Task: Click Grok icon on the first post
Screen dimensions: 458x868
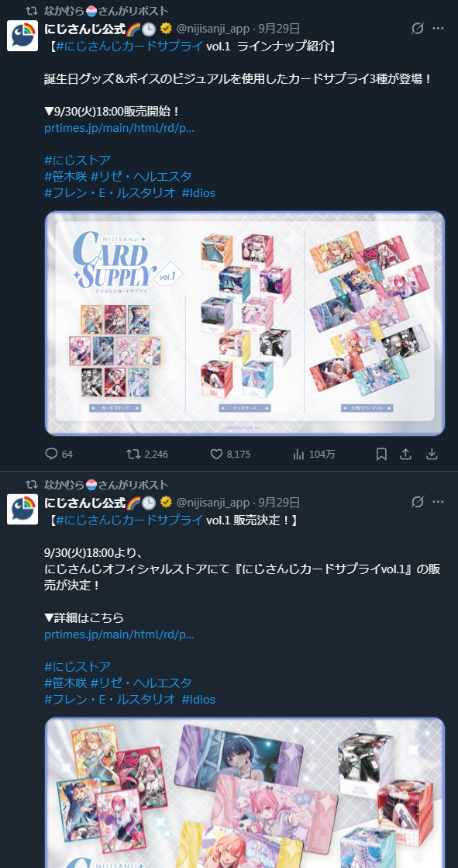Action: 418,28
